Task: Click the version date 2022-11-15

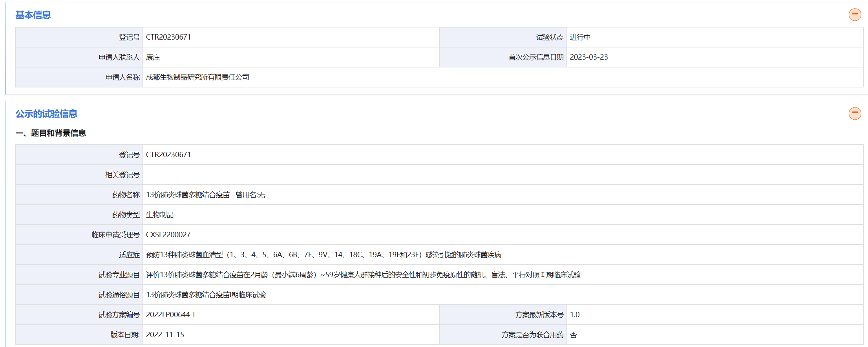Action: point(165,335)
